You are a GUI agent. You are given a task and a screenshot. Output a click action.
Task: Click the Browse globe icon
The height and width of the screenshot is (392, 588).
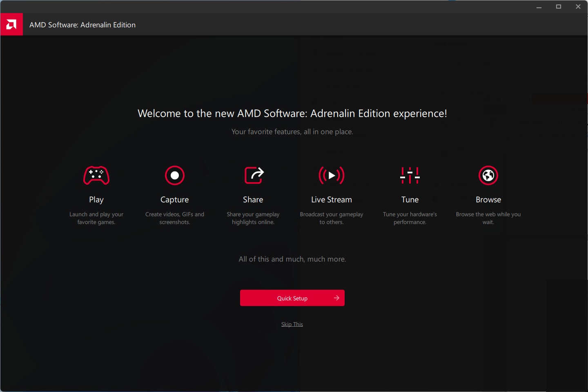click(x=488, y=176)
